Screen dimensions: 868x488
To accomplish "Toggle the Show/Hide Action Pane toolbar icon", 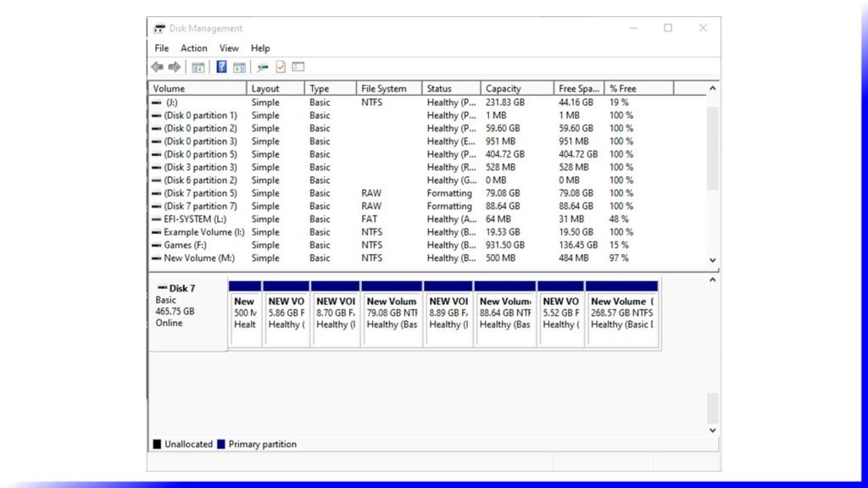I will point(239,67).
